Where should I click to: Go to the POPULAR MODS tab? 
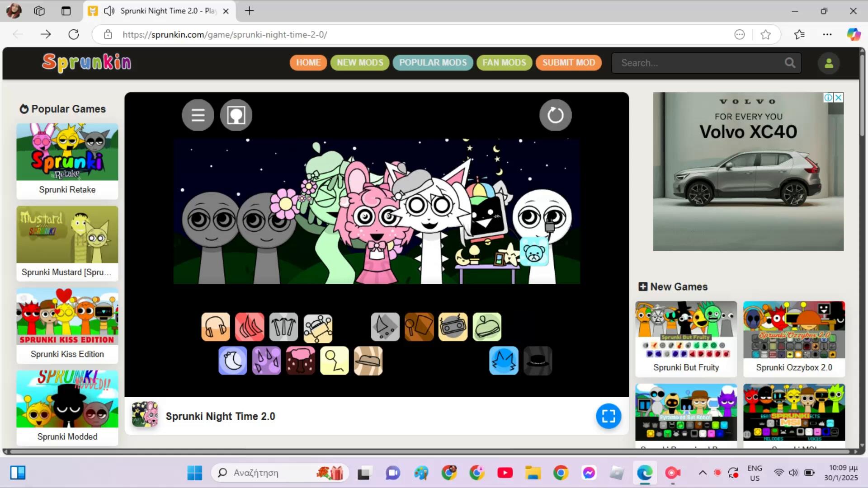pyautogui.click(x=433, y=63)
